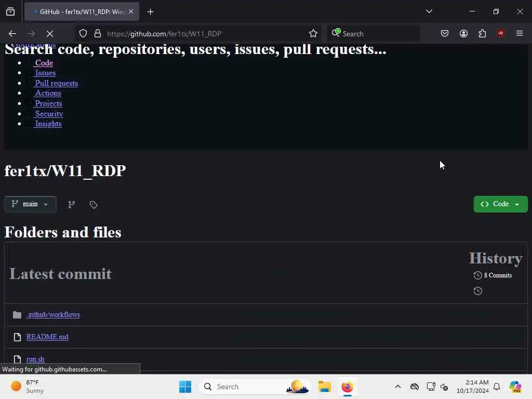Open Firefox application menu
The width and height of the screenshot is (532, 399).
tap(520, 33)
